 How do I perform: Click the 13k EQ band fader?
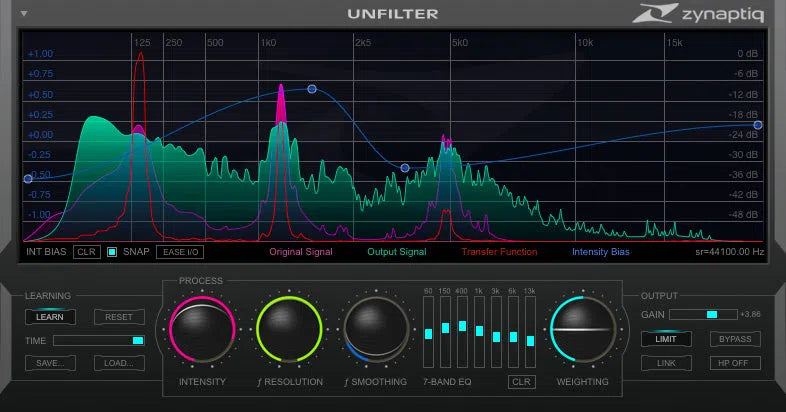click(x=530, y=341)
